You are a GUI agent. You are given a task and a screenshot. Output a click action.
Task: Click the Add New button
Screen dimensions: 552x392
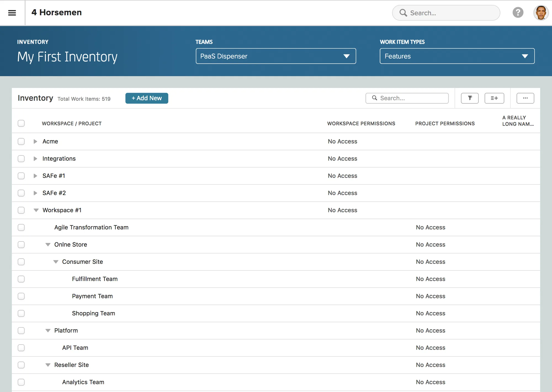click(x=147, y=98)
